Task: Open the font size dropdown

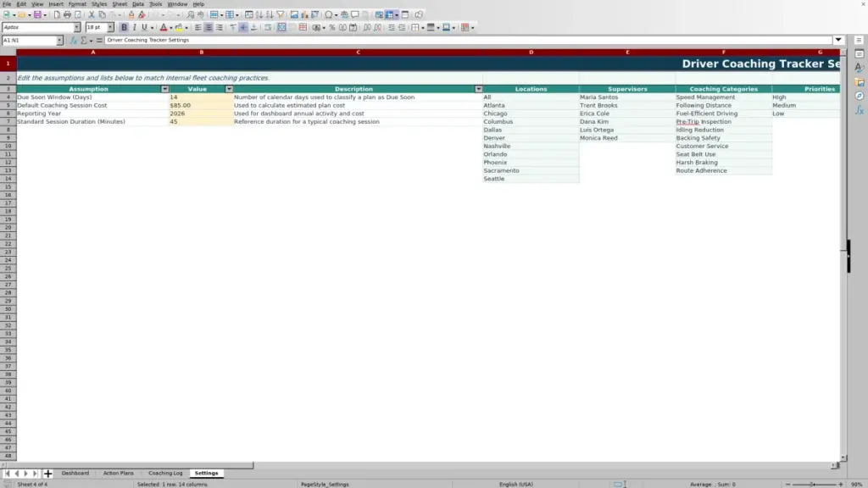Action: pyautogui.click(x=110, y=27)
